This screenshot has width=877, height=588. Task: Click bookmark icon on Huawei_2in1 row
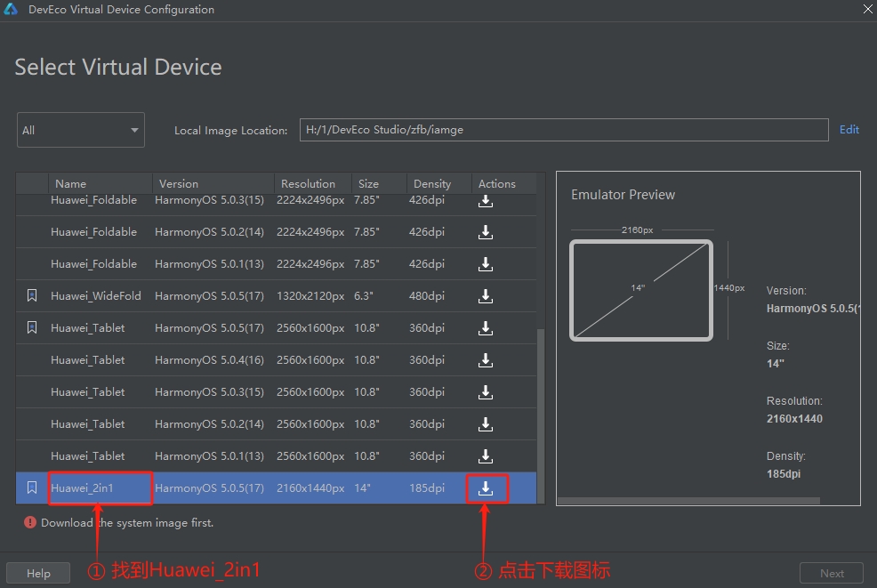(32, 487)
